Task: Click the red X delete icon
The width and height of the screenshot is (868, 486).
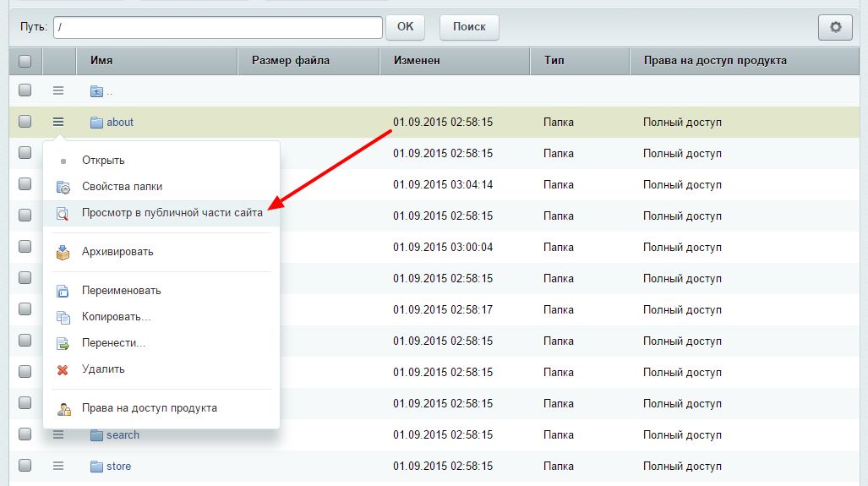Action: coord(63,369)
